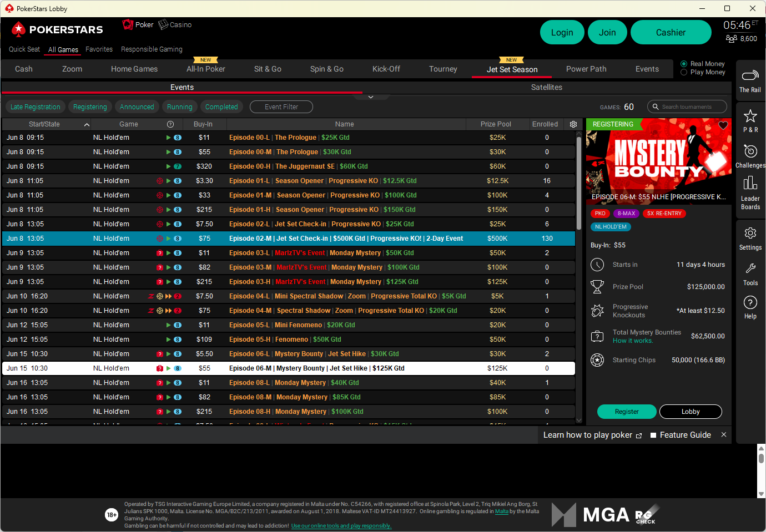
Task: Open the Challenges panel
Action: [x=750, y=156]
